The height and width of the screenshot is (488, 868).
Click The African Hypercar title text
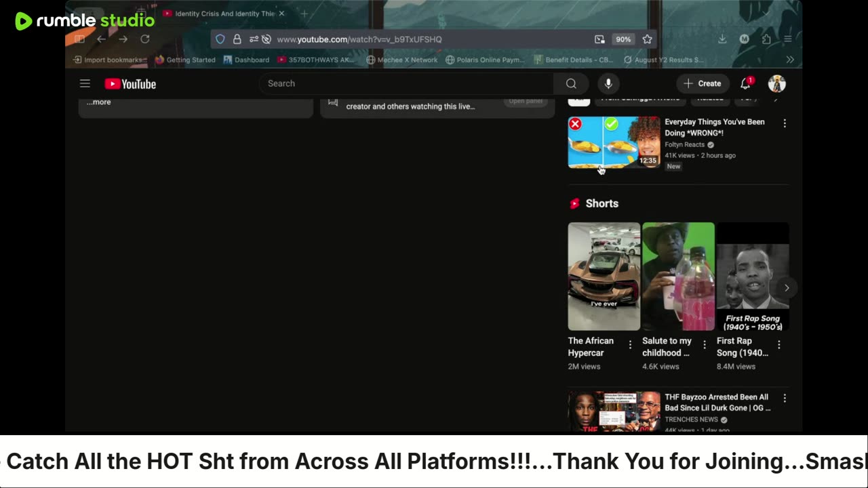591,347
